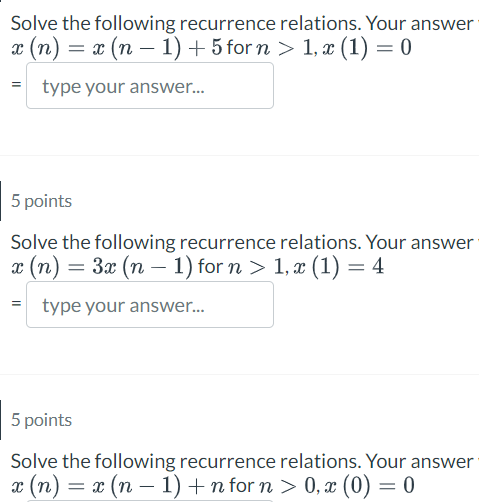
Task: Click the black marker bar beside third question
Action: coord(1,420)
